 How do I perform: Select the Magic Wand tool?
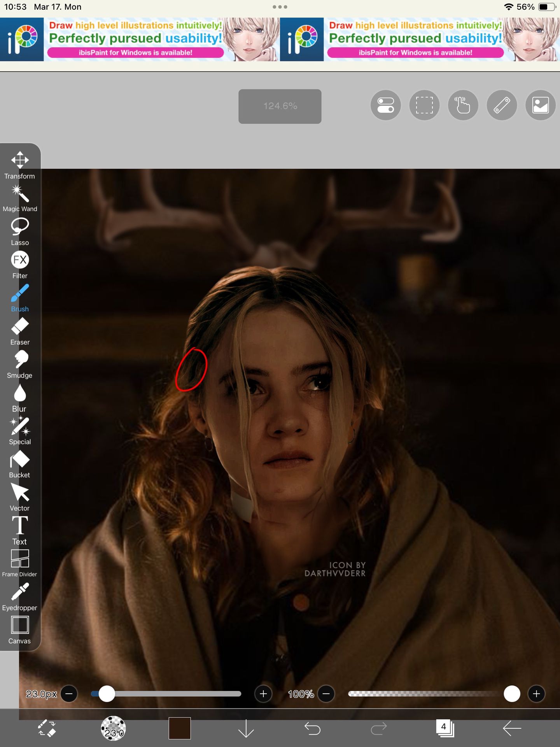tap(20, 198)
